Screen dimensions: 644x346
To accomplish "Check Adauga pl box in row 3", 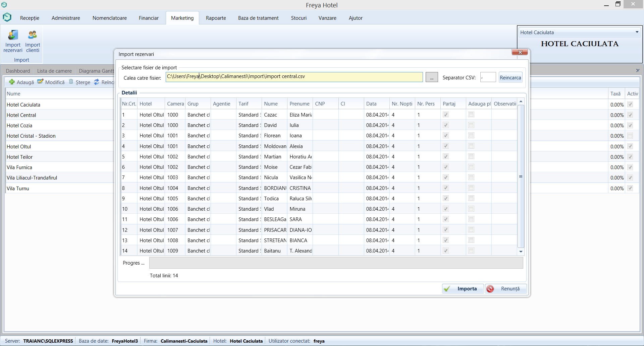I will (471, 135).
